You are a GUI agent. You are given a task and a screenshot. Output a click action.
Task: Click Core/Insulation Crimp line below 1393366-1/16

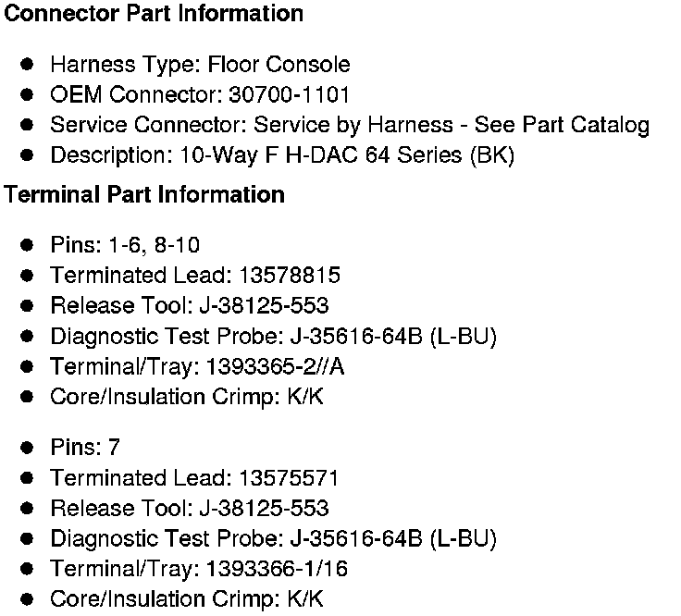[x=187, y=599]
